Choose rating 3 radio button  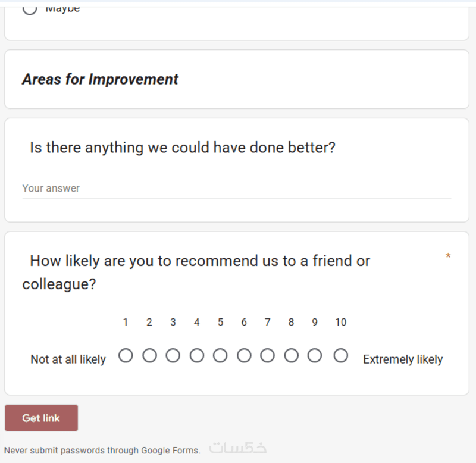pyautogui.click(x=173, y=356)
